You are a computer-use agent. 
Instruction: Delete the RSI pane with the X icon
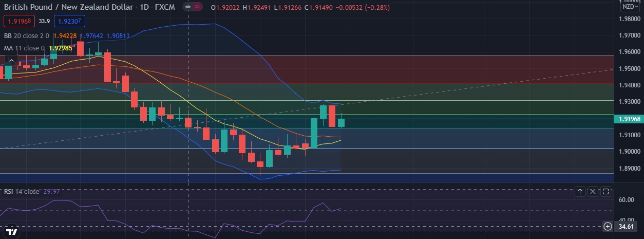593,191
